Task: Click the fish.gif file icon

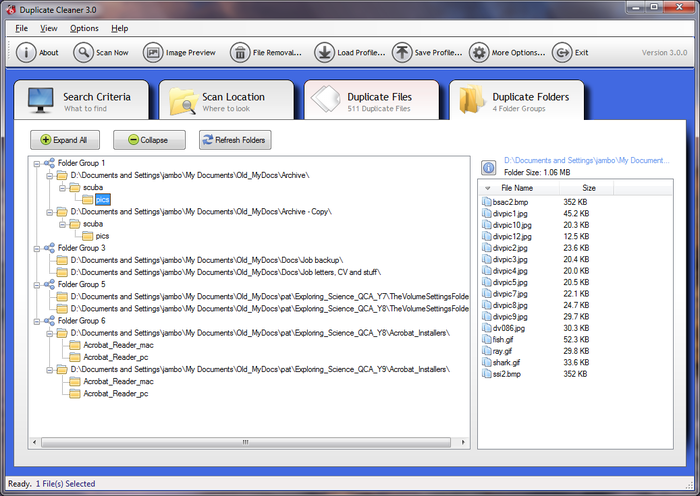Action: pos(487,339)
